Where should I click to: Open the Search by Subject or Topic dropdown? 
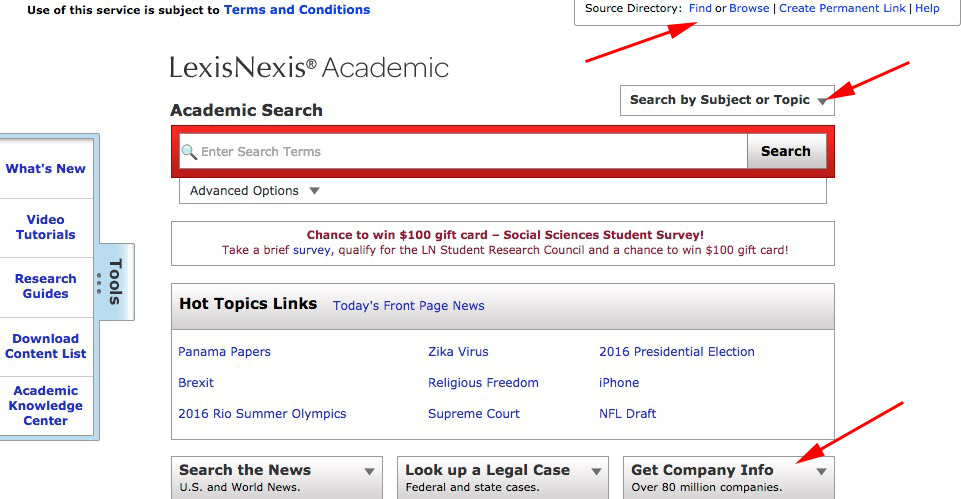[x=727, y=100]
